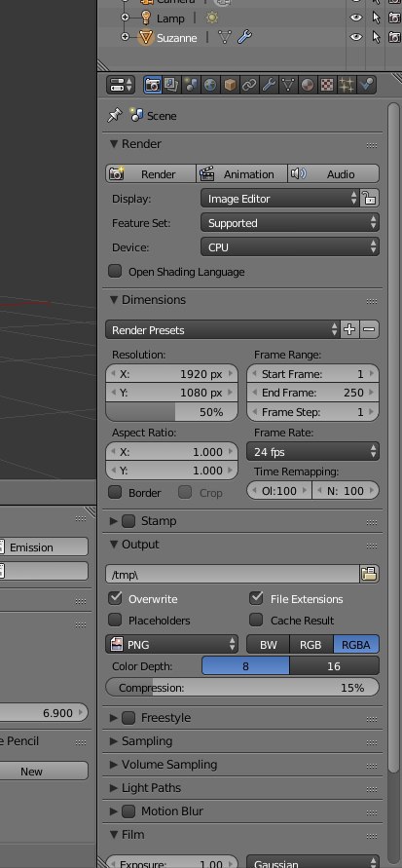Open the 24 fps frame rate dropdown

313,451
